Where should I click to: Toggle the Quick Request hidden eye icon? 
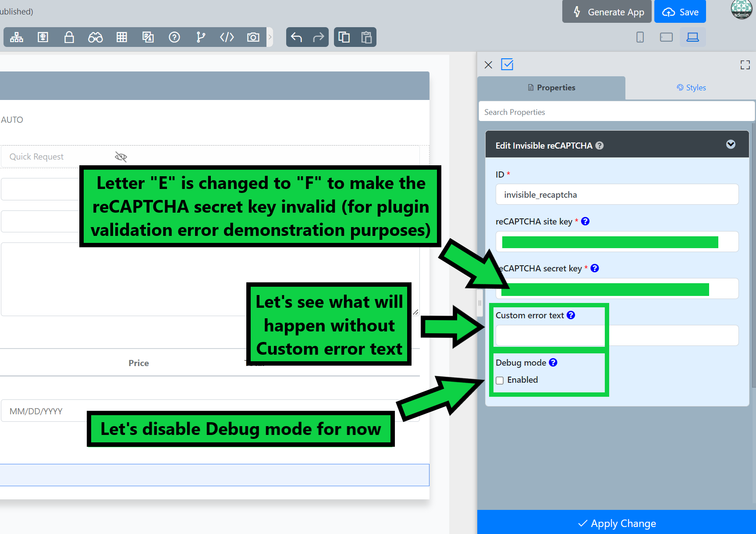121,157
